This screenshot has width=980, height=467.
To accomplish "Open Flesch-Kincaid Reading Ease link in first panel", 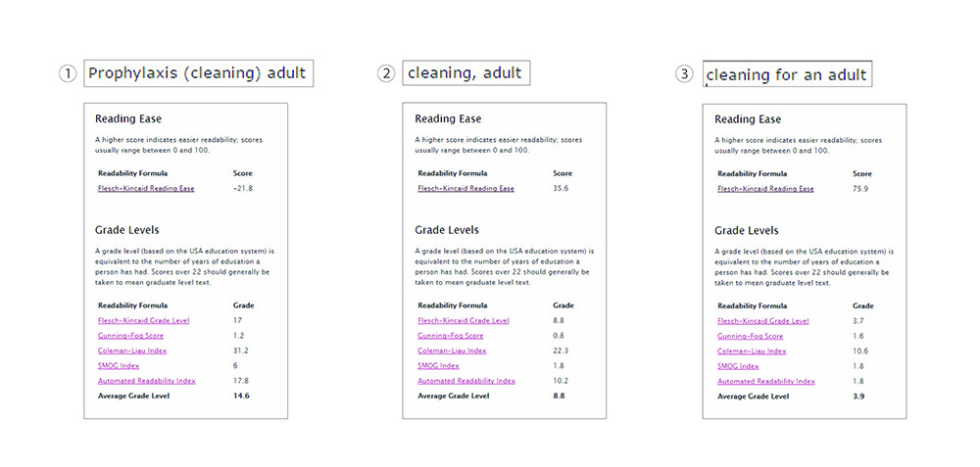I will pyautogui.click(x=146, y=189).
